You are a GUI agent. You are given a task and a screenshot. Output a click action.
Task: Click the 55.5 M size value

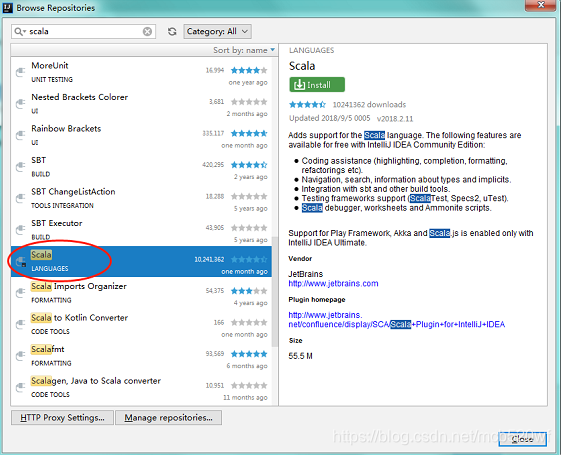tap(301, 356)
